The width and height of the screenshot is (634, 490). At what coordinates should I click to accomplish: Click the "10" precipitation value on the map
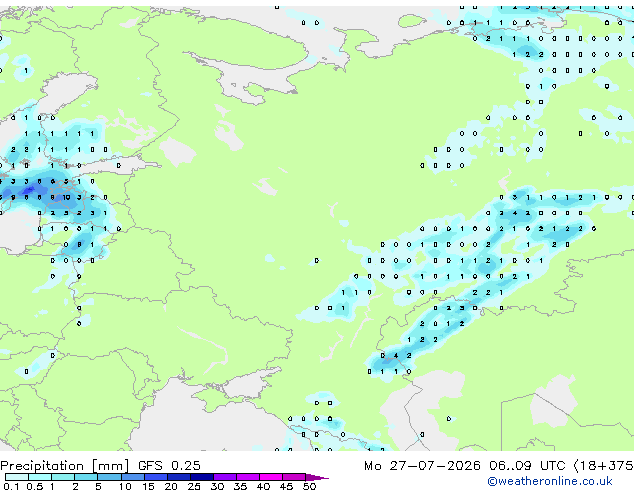coord(66,197)
